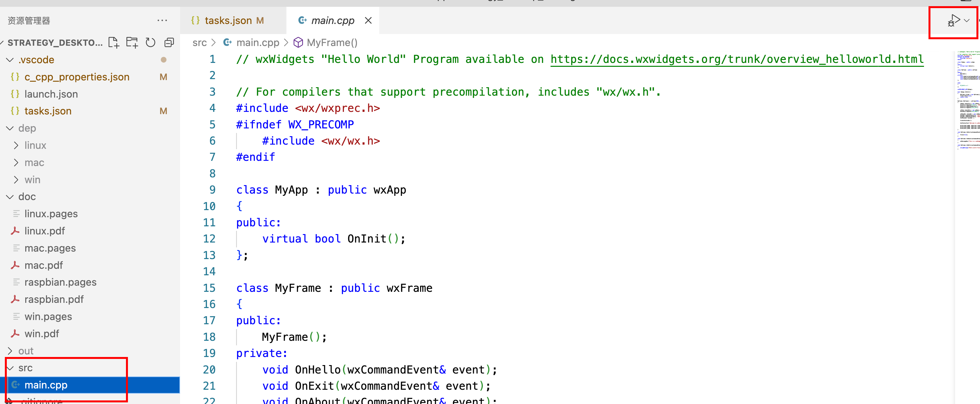
Task: Close the main.cpp editor tab
Action: (x=368, y=20)
